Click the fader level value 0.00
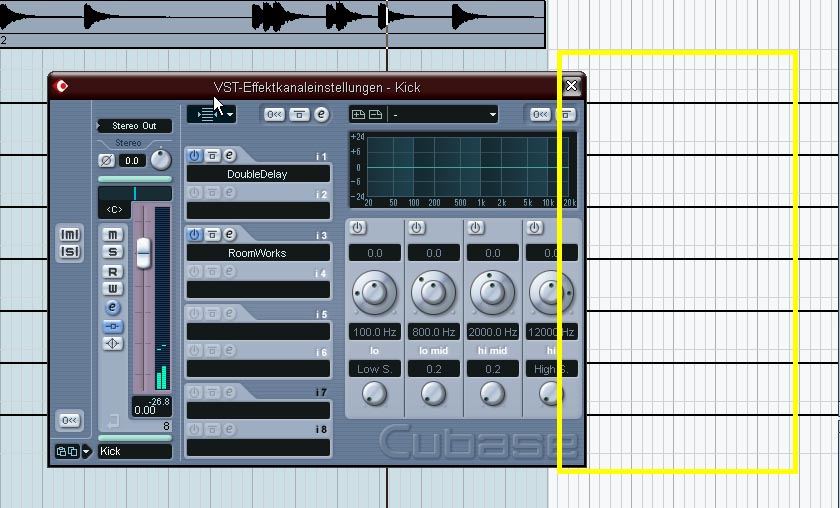 [145, 410]
